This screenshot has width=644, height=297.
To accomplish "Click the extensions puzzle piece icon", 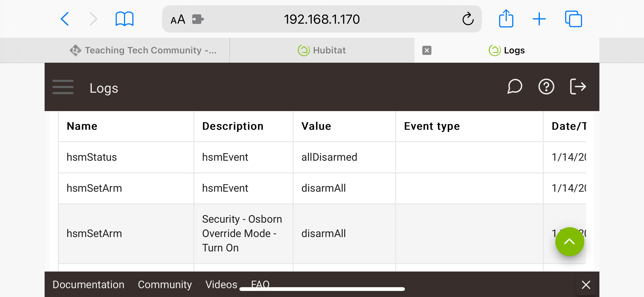I will click(198, 19).
